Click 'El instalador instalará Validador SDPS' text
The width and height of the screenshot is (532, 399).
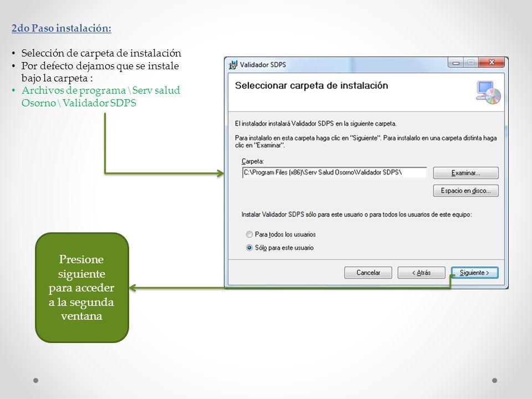pyautogui.click(x=315, y=124)
